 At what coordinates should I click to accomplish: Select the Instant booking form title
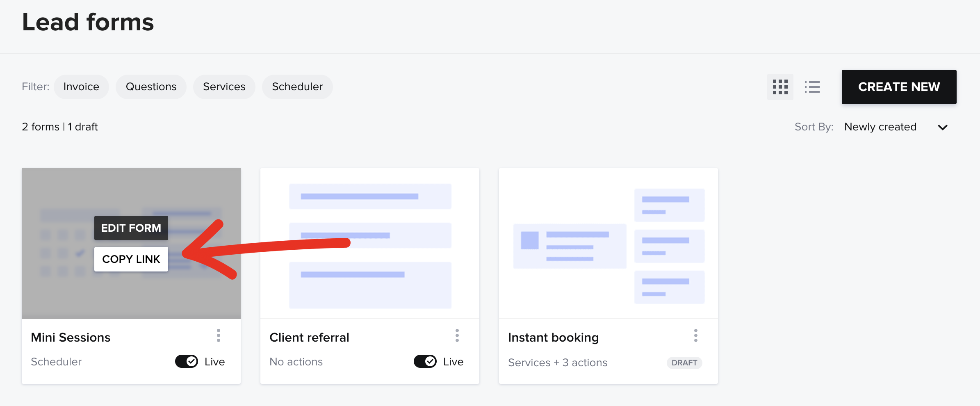coord(554,337)
